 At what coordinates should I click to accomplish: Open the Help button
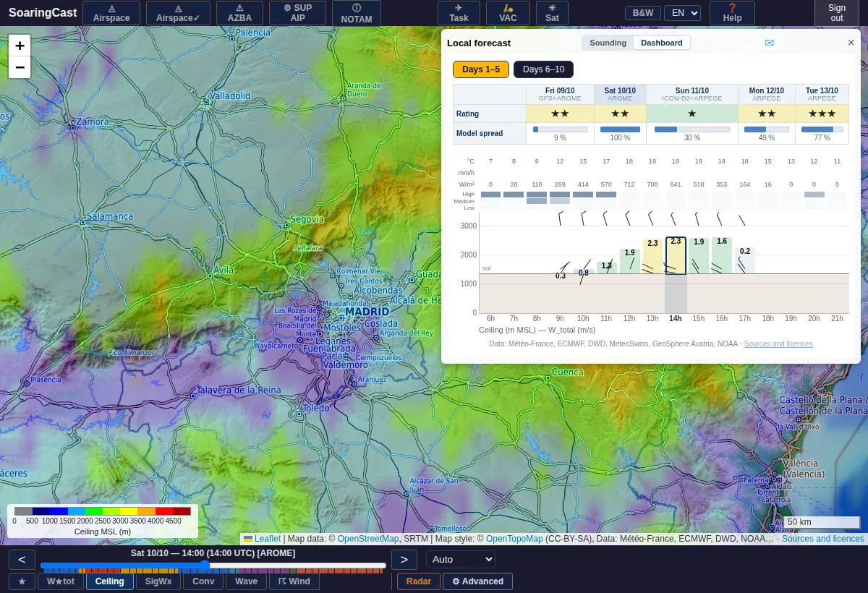pos(732,13)
